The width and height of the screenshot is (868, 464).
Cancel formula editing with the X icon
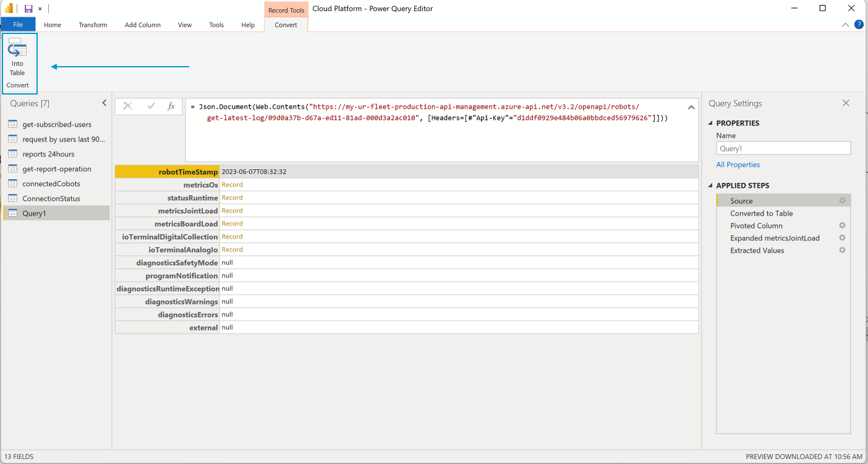[128, 106]
